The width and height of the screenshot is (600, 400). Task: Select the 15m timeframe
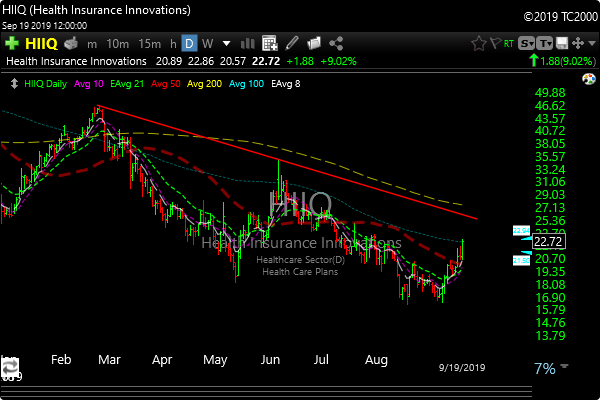coord(150,43)
